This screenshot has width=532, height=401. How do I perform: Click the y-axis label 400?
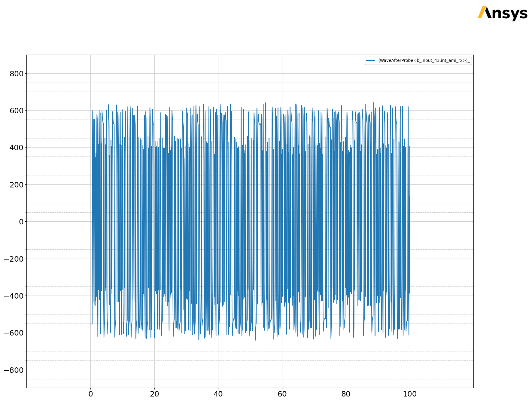tap(17, 148)
